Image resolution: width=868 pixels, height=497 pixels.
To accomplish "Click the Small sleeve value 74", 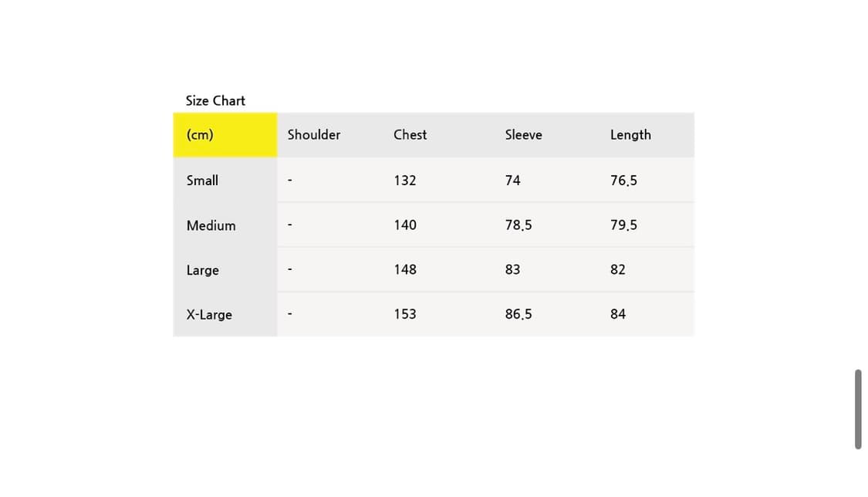I will point(512,180).
